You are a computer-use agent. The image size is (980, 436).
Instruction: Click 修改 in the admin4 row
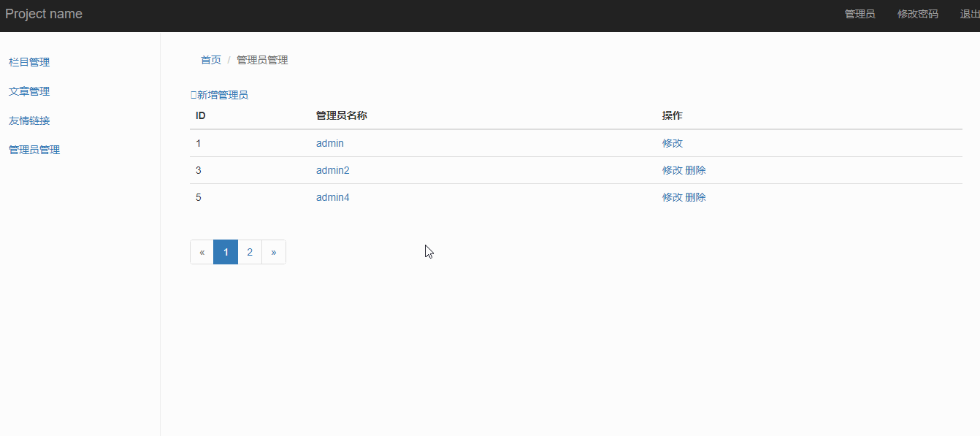tap(673, 197)
